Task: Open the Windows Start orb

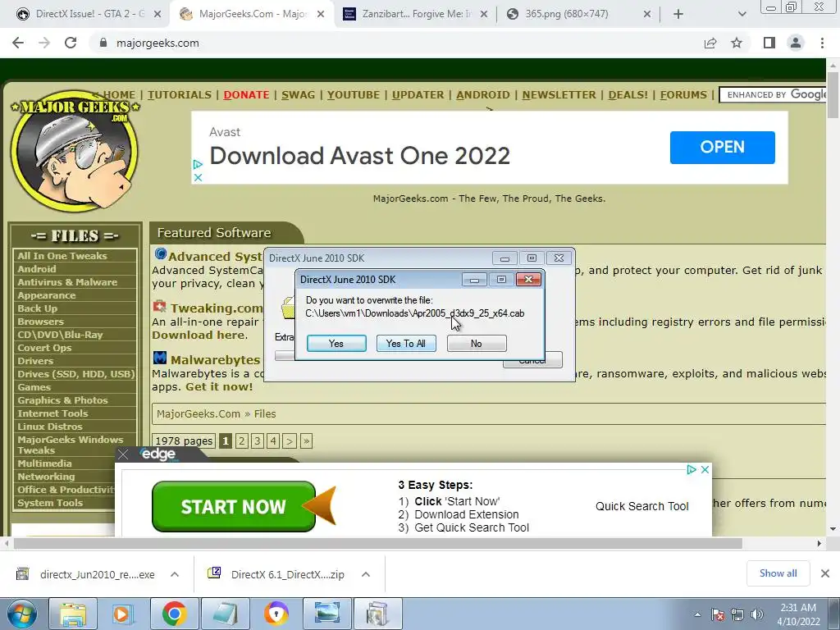Action: (x=21, y=614)
